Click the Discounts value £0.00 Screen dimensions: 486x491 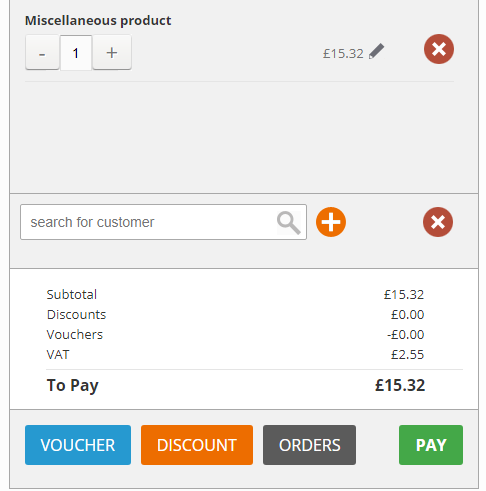point(407,315)
